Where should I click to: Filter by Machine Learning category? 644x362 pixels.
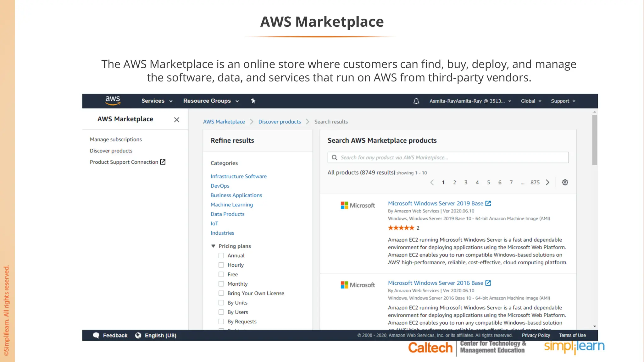pyautogui.click(x=232, y=205)
